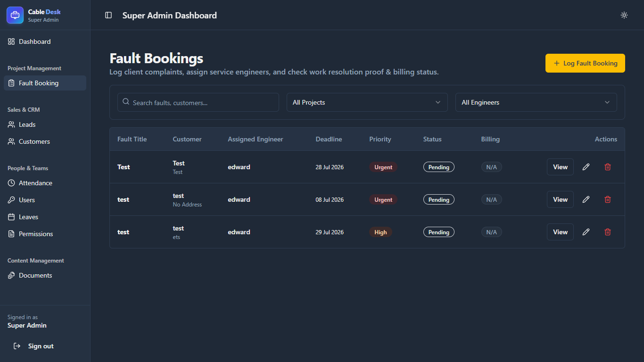Viewport: 644px width, 362px height.
Task: Toggle the sidebar panel icon
Action: click(x=108, y=15)
